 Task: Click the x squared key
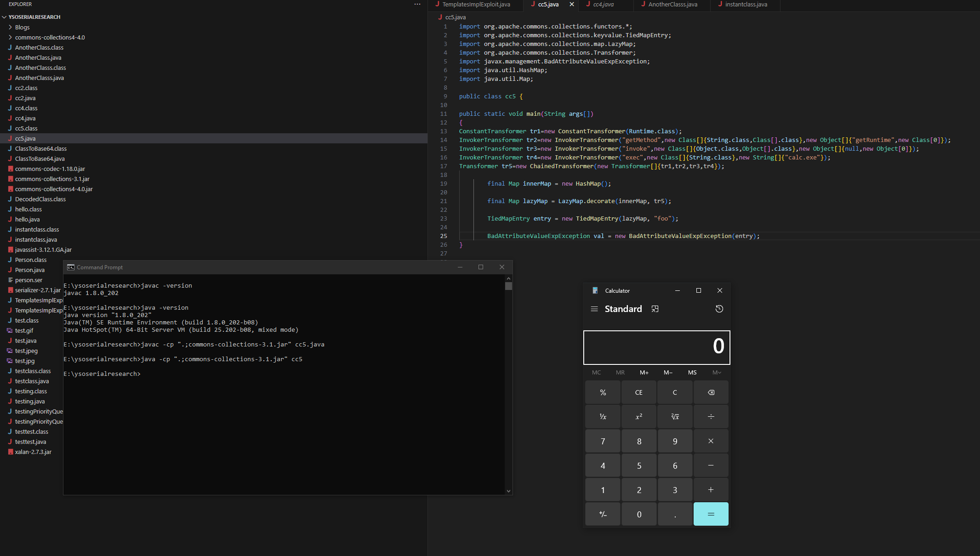tap(639, 417)
